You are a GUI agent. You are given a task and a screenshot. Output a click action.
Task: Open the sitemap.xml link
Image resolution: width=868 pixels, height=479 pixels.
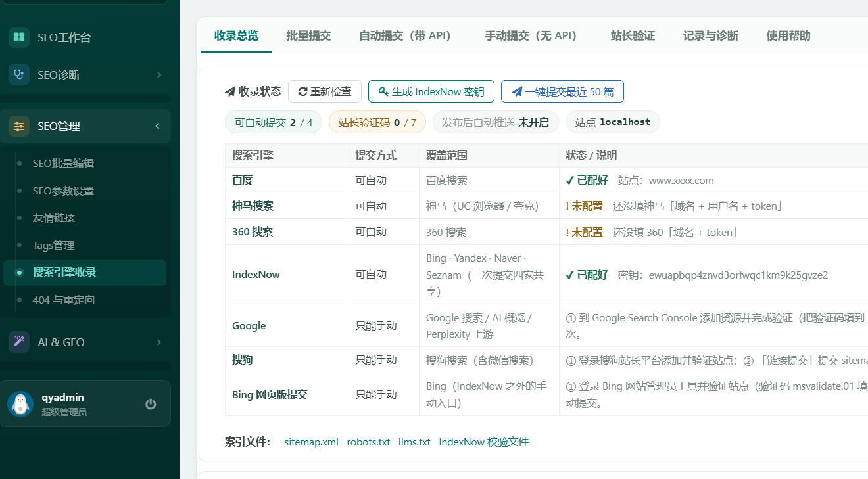click(311, 442)
